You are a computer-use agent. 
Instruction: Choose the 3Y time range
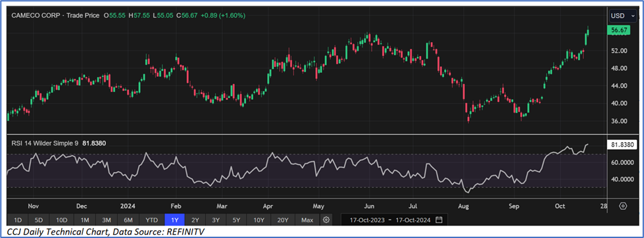tap(215, 220)
